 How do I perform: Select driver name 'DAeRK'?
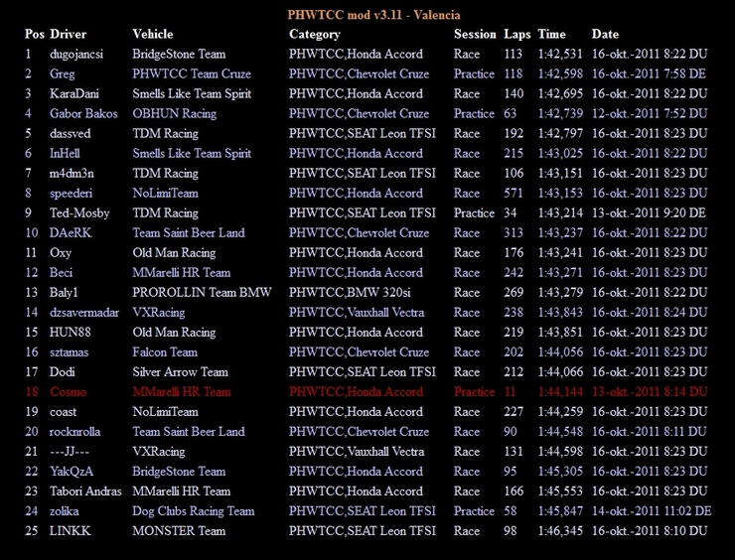(71, 233)
